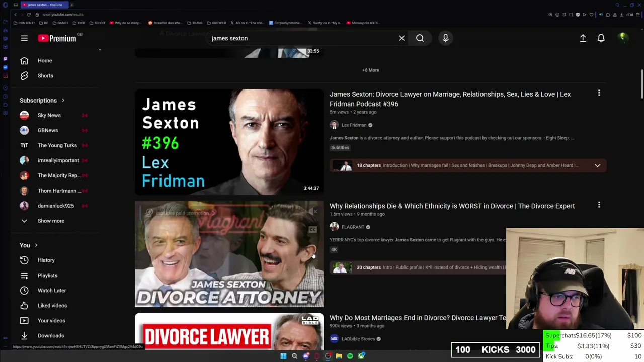Open 18 chapters thumbnail preview

pos(342,165)
